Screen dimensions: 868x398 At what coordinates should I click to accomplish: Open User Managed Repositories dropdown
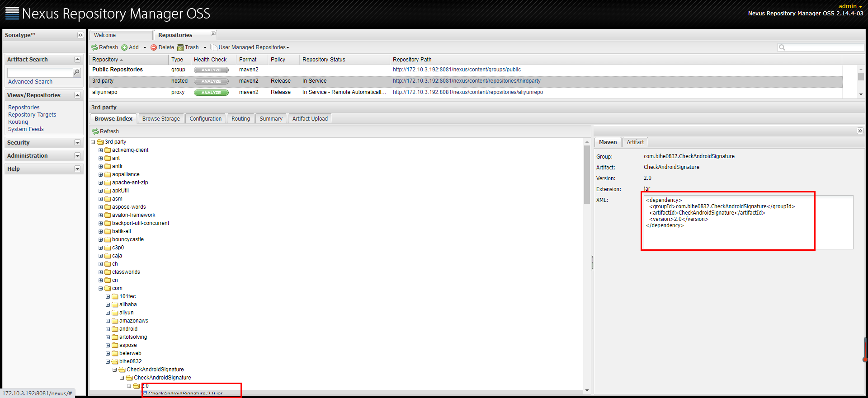point(250,47)
